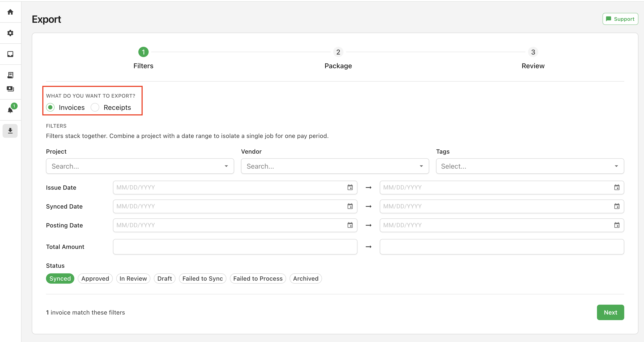Viewport: 644px width, 342px height.
Task: Open the Tags select dropdown
Action: [530, 166]
